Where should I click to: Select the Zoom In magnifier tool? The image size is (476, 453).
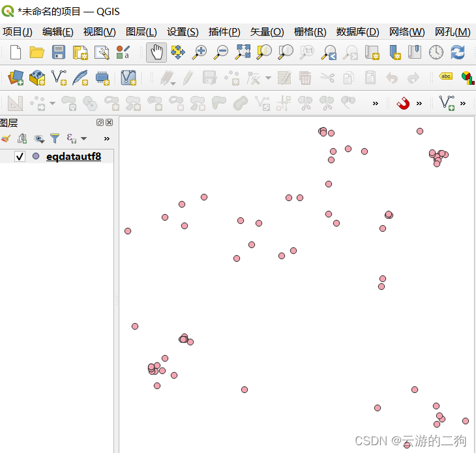point(200,52)
